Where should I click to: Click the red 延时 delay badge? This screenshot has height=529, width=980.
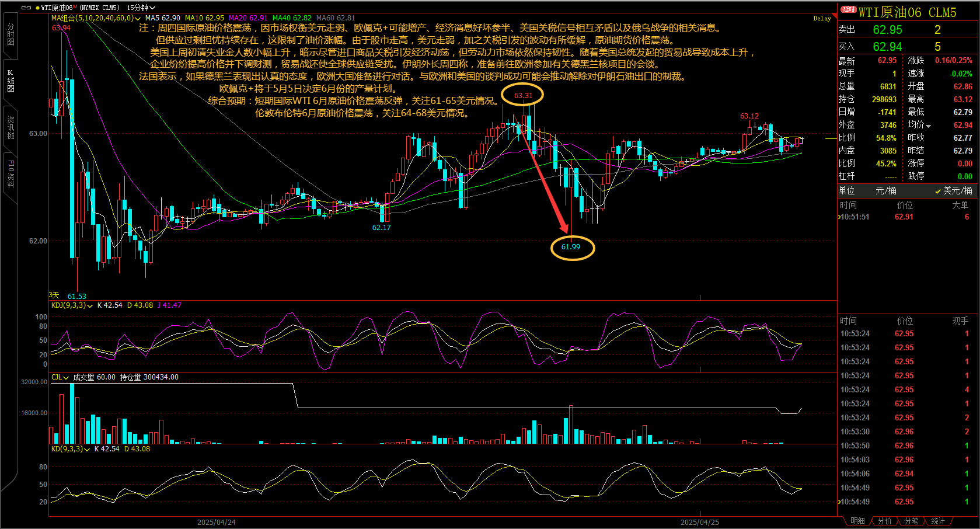(x=848, y=9)
